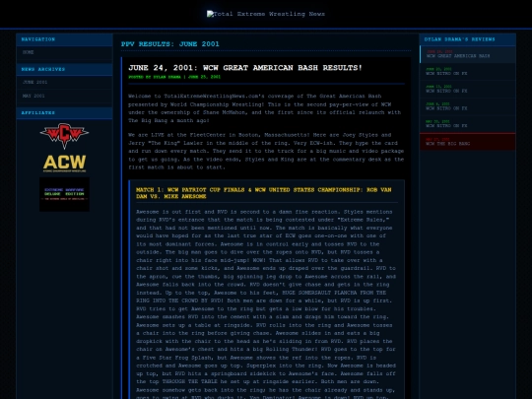Click the 'Affiliates' sidebar header

[64, 112]
